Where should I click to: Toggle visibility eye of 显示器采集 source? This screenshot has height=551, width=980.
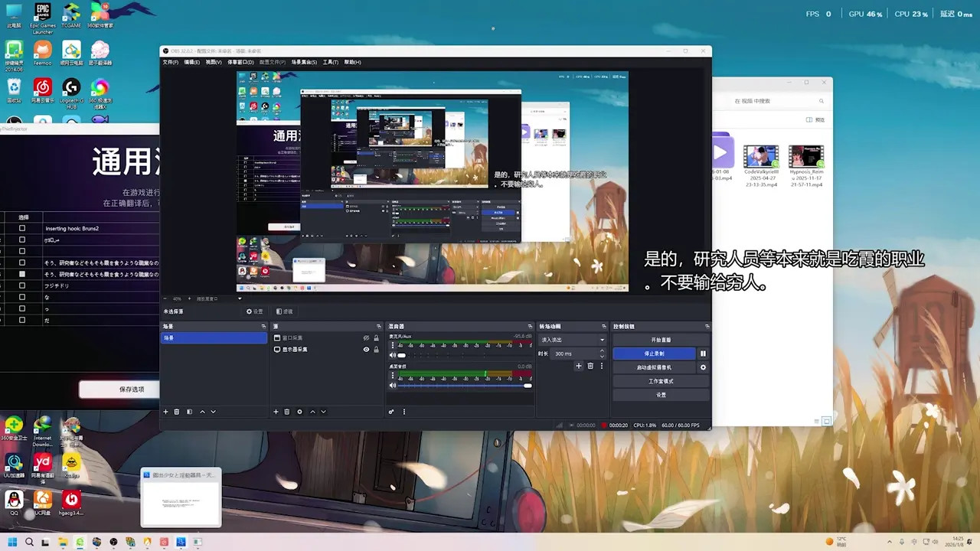pyautogui.click(x=366, y=350)
